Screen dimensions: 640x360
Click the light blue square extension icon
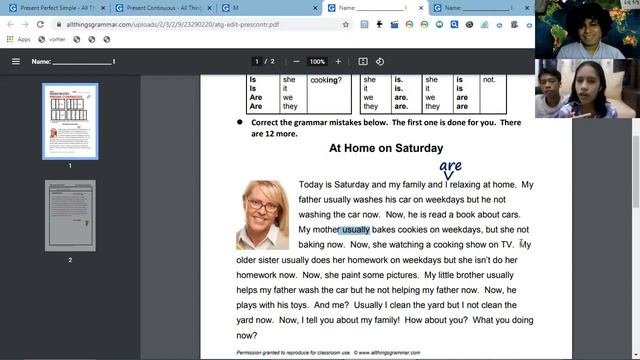(364, 24)
